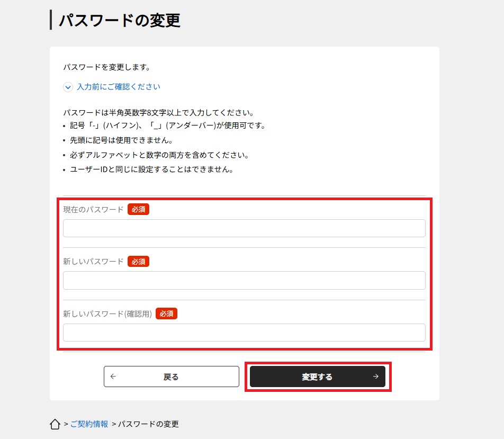Submit with the 変更する button
The height and width of the screenshot is (439, 504).
tap(318, 377)
